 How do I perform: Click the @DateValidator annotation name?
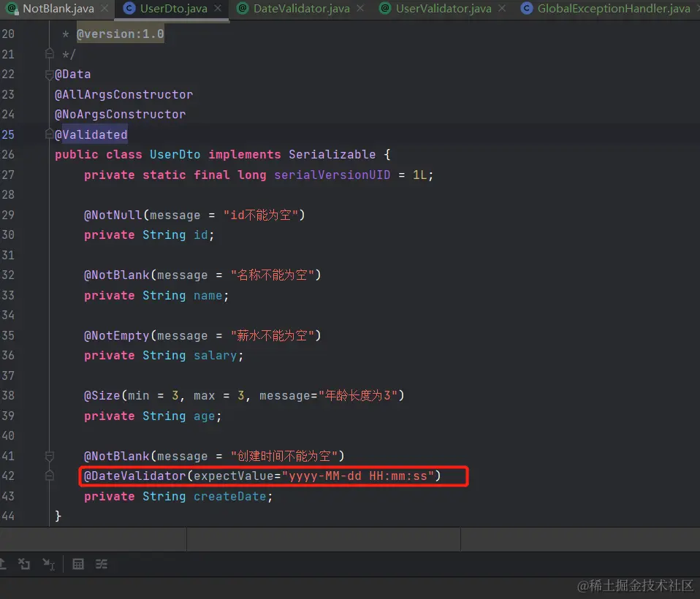click(135, 476)
